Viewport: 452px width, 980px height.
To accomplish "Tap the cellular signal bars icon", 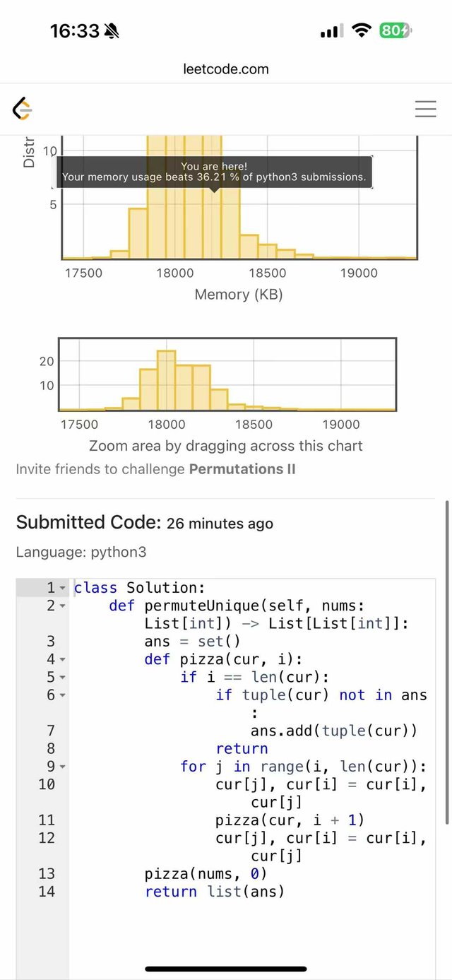I will 331,30.
